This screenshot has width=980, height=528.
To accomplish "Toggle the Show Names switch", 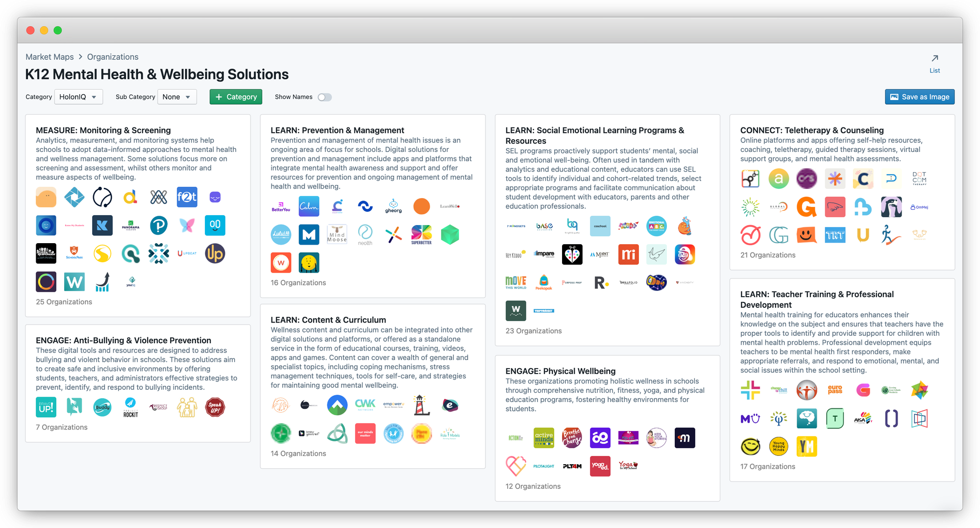I will coord(324,97).
